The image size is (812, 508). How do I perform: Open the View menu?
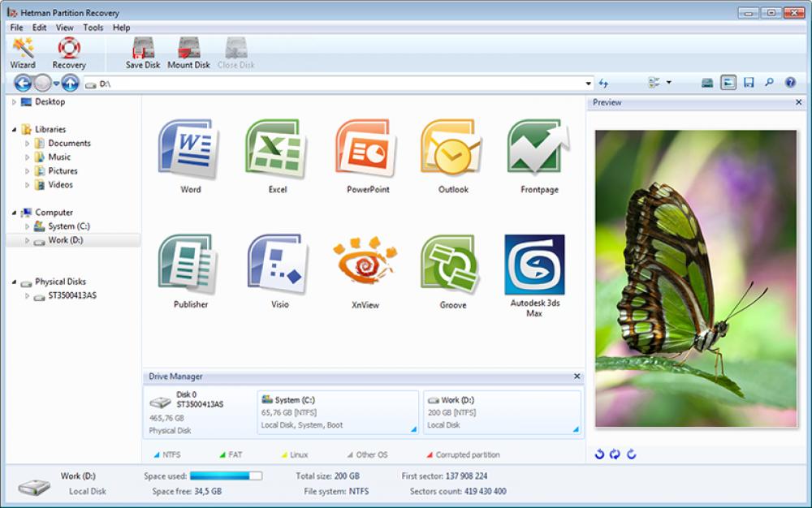tap(64, 27)
